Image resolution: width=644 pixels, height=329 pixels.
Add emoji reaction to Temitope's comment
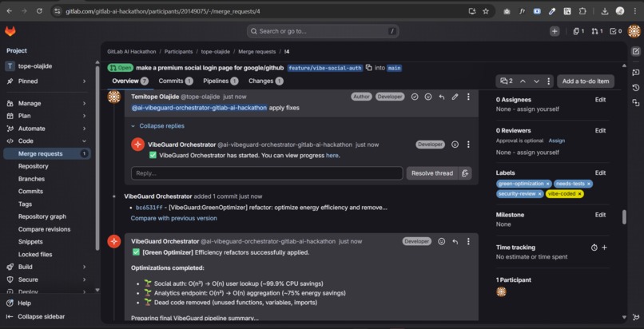(428, 97)
